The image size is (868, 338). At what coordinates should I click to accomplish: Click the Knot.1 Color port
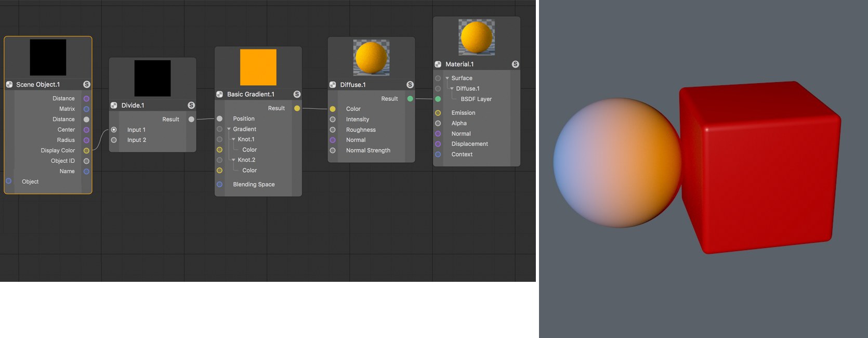(x=219, y=150)
